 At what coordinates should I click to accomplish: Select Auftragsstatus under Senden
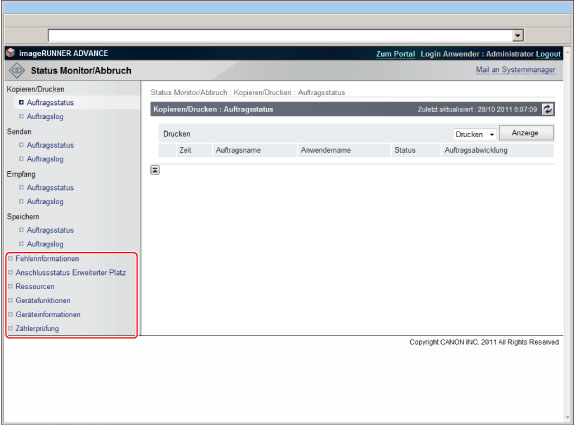[50, 145]
